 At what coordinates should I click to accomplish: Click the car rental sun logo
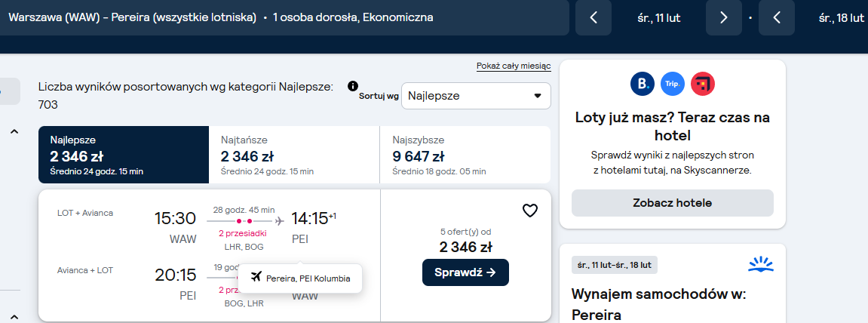[x=760, y=265]
